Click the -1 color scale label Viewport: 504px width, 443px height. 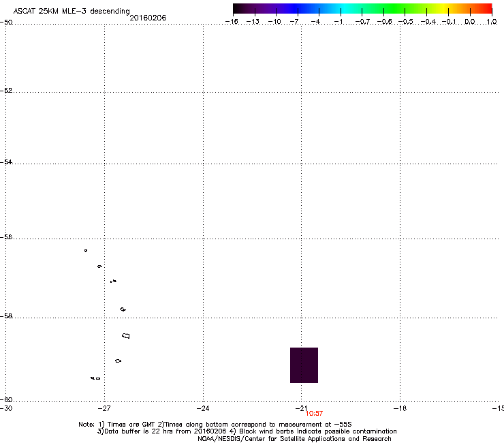(x=338, y=22)
